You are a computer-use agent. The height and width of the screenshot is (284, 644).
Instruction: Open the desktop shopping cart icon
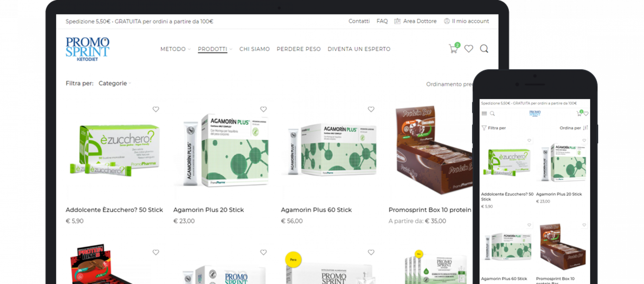[x=453, y=49]
